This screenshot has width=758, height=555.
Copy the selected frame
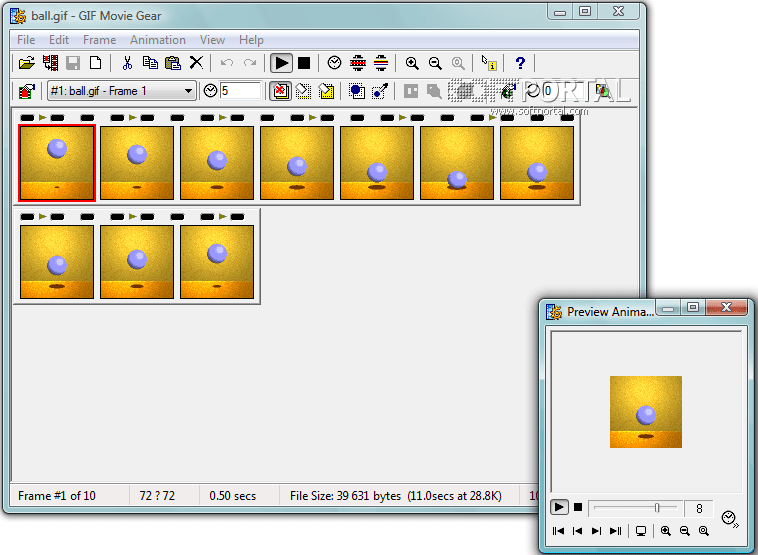pyautogui.click(x=150, y=63)
